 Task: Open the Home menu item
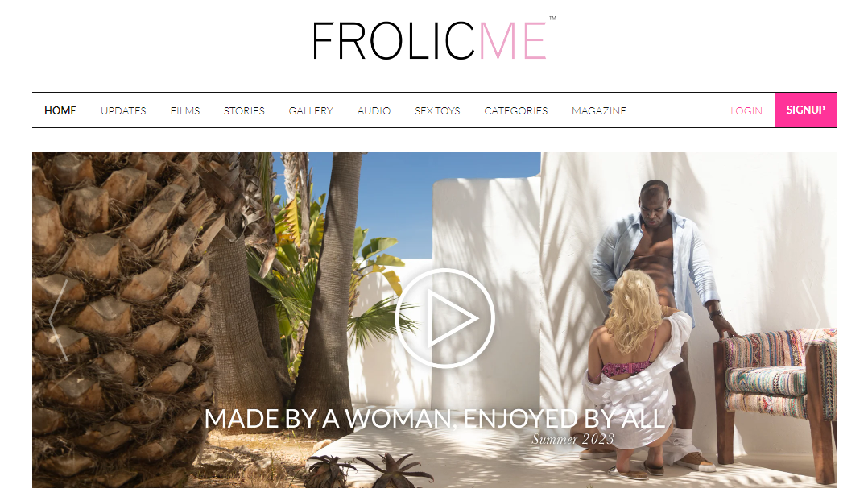click(x=60, y=110)
